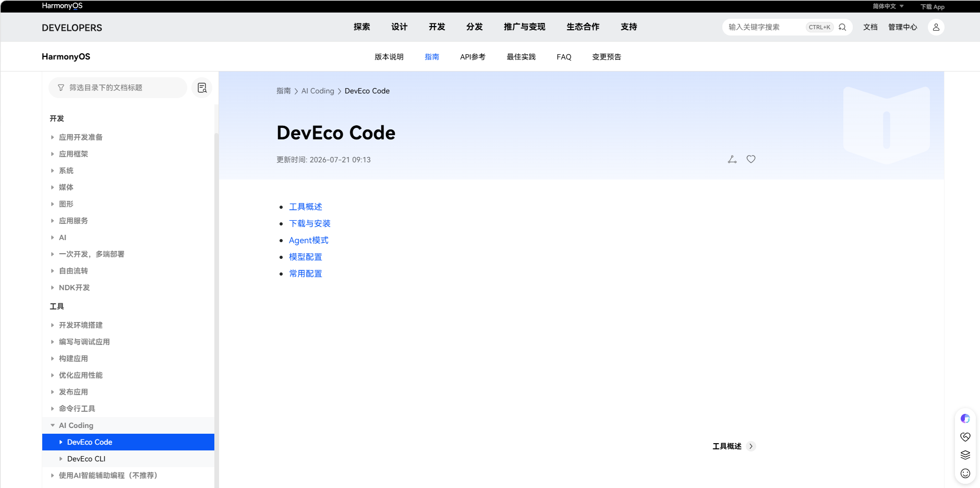Open the 开发 top menu
Screen dimensions: 980x488
tap(437, 27)
